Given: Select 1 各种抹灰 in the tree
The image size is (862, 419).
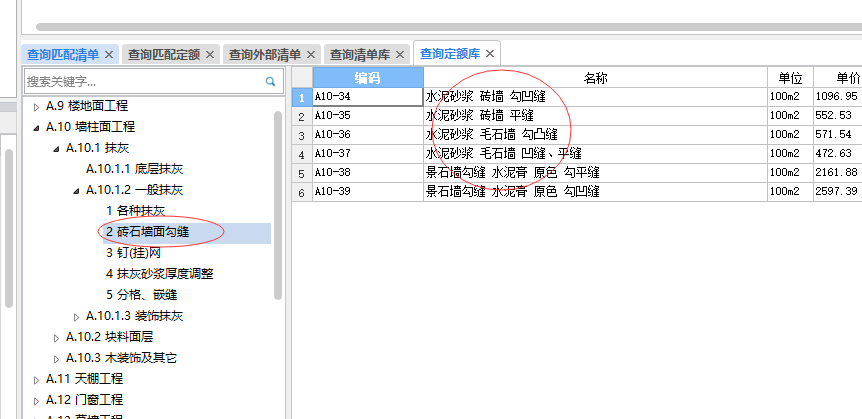Looking at the screenshot, I should (x=135, y=211).
